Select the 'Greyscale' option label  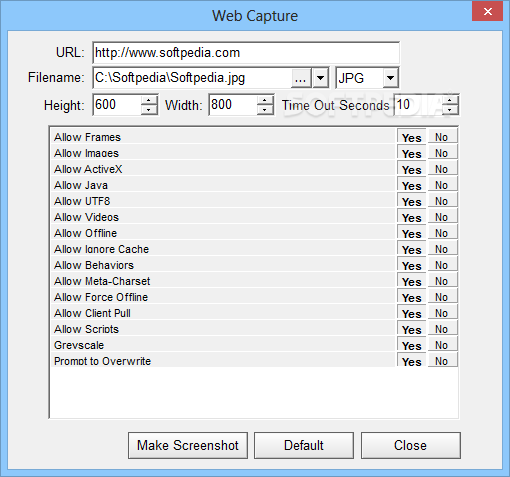[x=79, y=345]
